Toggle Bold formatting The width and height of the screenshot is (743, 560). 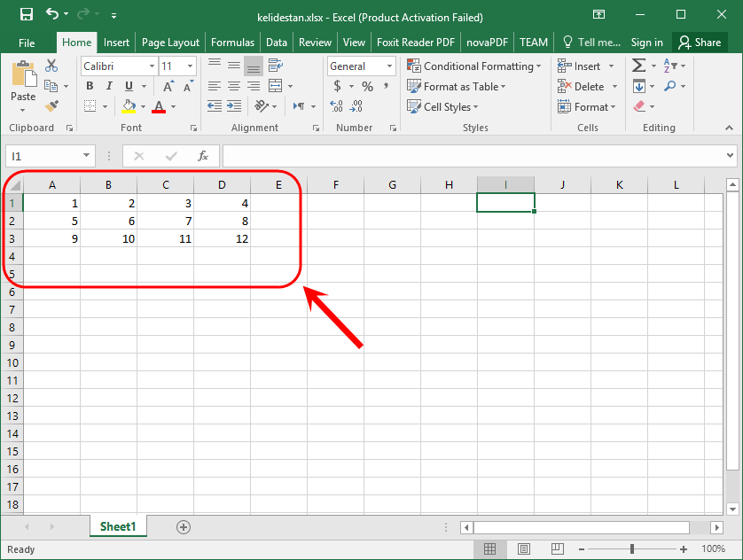pyautogui.click(x=90, y=86)
